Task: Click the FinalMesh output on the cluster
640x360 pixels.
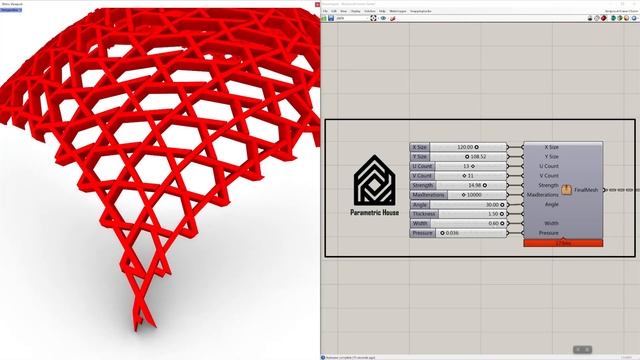Action: 586,190
